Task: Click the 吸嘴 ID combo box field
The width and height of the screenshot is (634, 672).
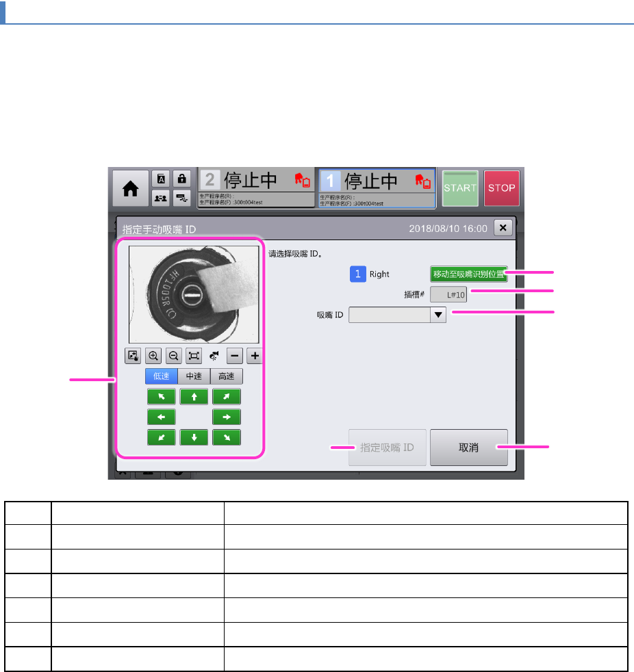Action: pyautogui.click(x=397, y=315)
